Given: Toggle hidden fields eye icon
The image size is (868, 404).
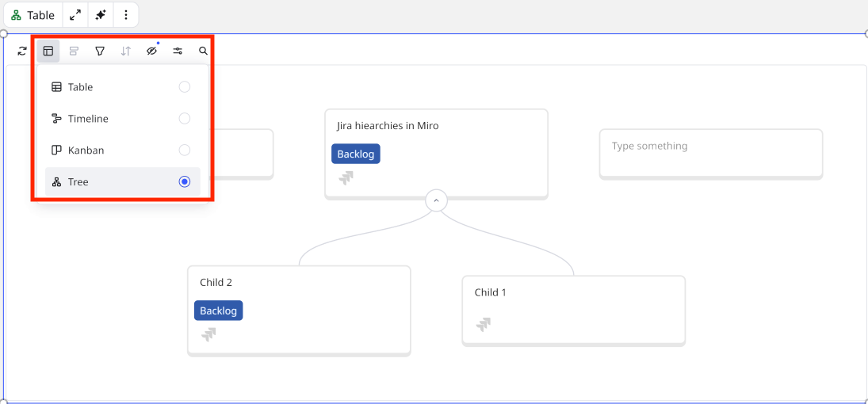Looking at the screenshot, I should 151,51.
